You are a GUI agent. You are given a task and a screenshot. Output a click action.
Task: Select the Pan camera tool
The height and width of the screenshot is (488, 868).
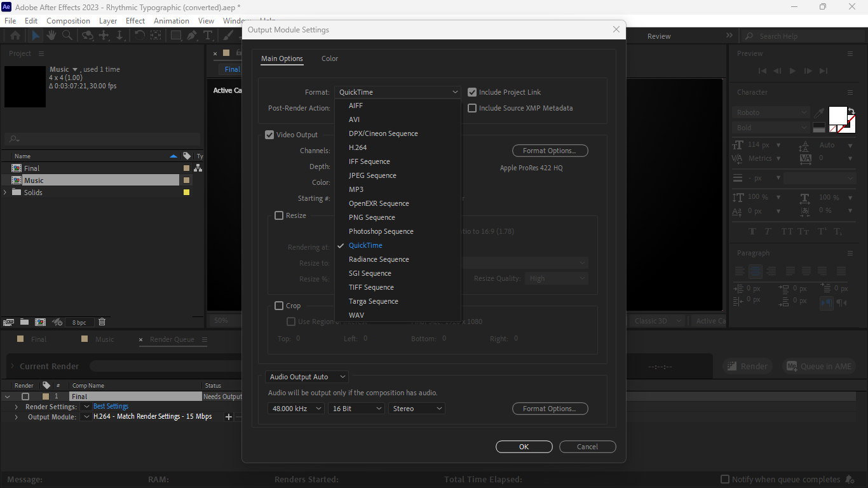pyautogui.click(x=104, y=36)
